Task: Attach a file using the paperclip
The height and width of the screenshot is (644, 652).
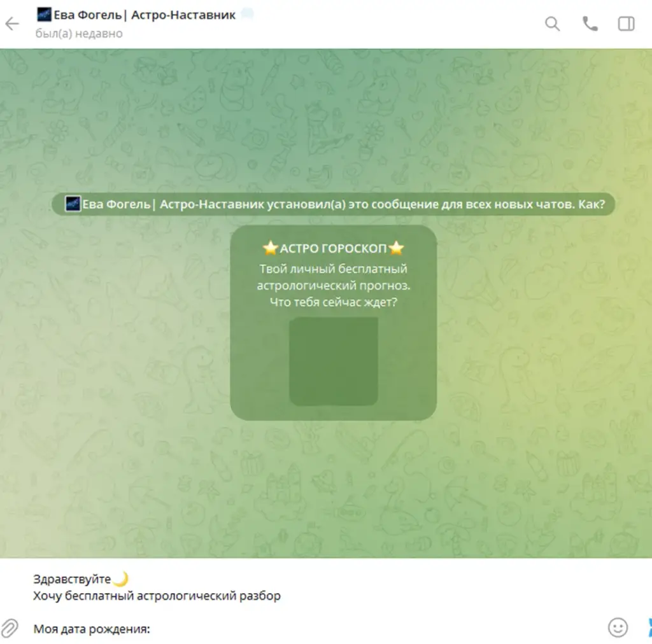Action: coord(10,628)
